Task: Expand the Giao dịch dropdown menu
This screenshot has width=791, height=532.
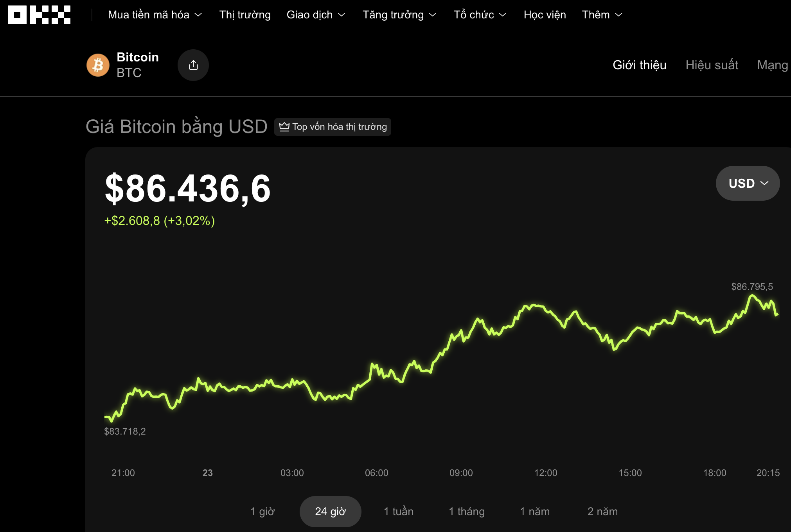Action: click(x=316, y=15)
